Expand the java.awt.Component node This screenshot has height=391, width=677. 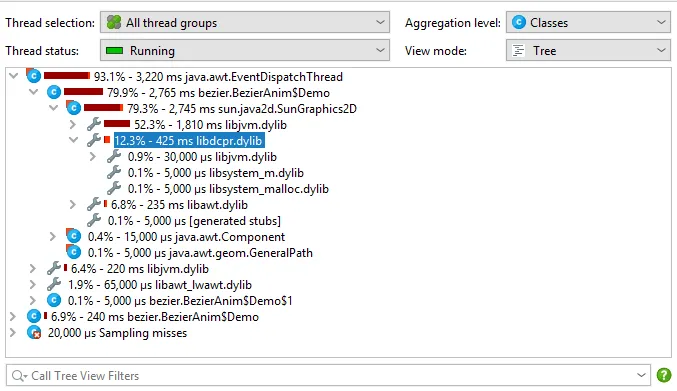point(53,236)
